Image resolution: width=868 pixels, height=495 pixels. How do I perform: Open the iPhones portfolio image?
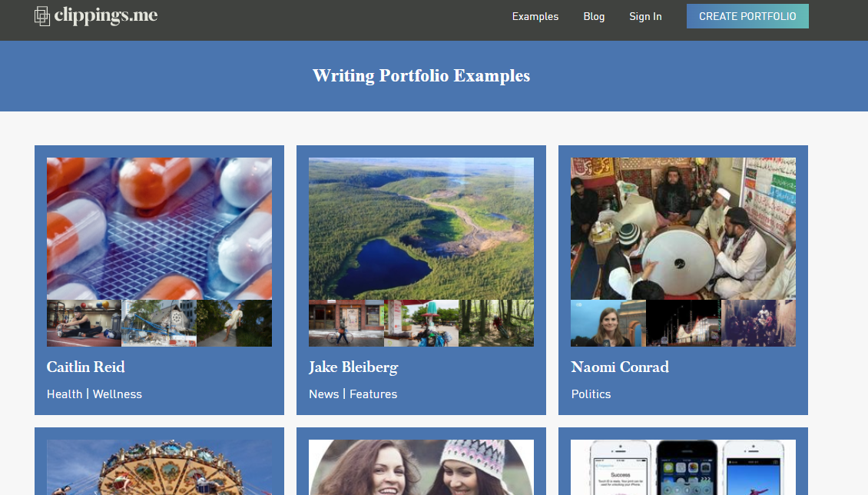pyautogui.click(x=683, y=467)
